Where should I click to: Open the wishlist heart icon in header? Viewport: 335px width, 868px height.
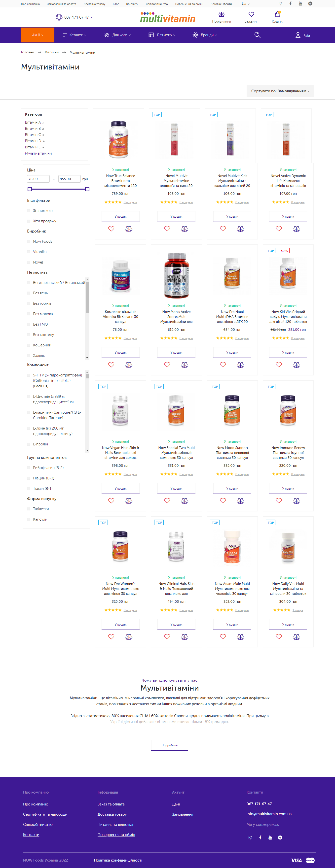click(x=251, y=14)
